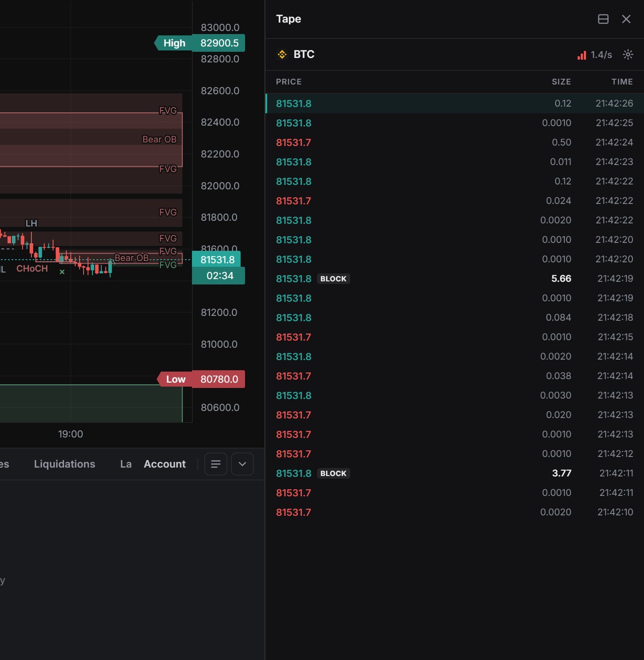This screenshot has width=644, height=660.
Task: Click the green x marker on chart
Action: [62, 272]
